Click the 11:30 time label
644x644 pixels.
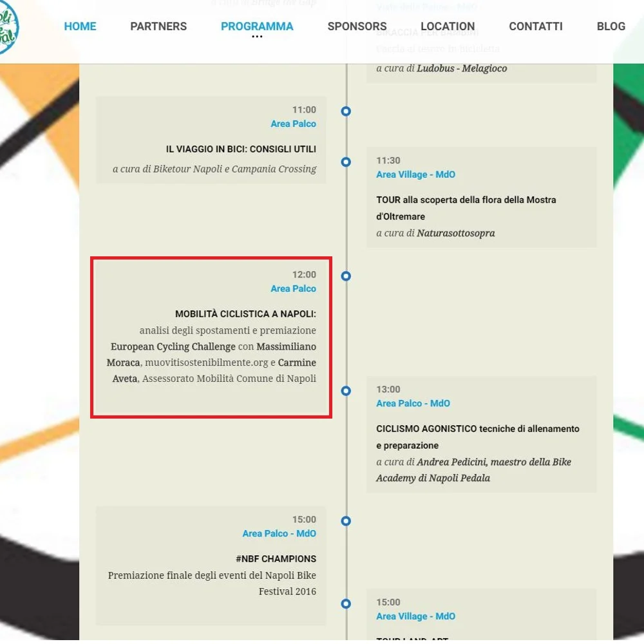(388, 160)
